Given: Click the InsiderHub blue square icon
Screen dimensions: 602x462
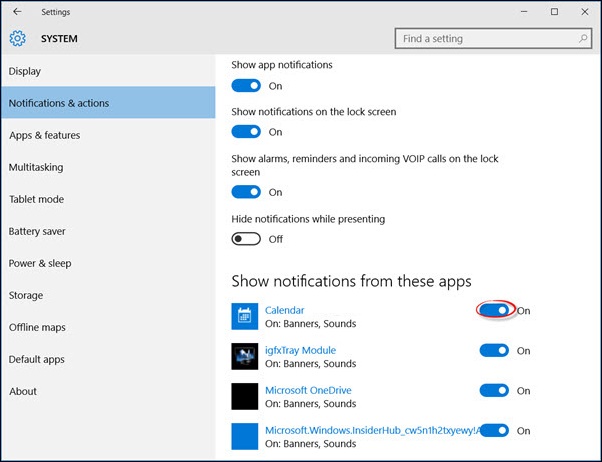Looking at the screenshot, I should click(x=245, y=436).
